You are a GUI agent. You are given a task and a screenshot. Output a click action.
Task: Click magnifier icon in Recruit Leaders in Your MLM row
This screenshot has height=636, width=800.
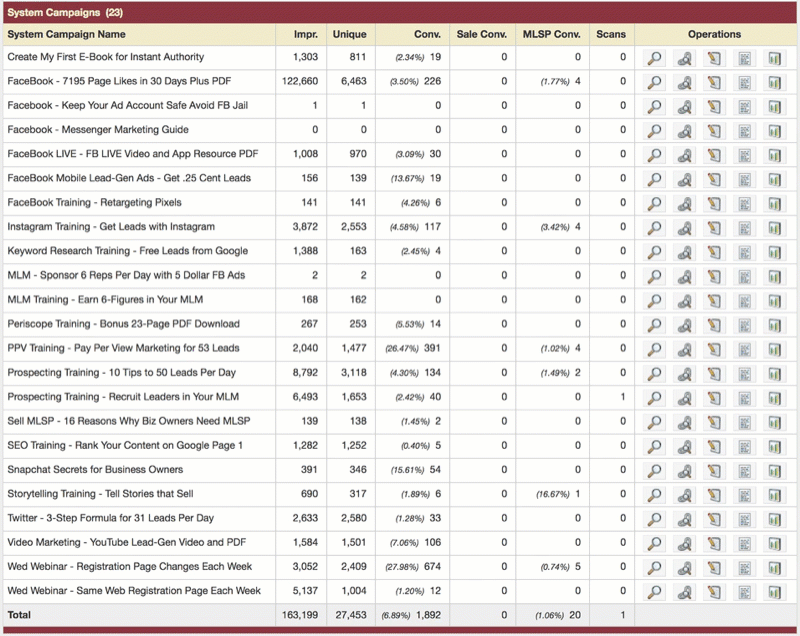[x=654, y=398]
